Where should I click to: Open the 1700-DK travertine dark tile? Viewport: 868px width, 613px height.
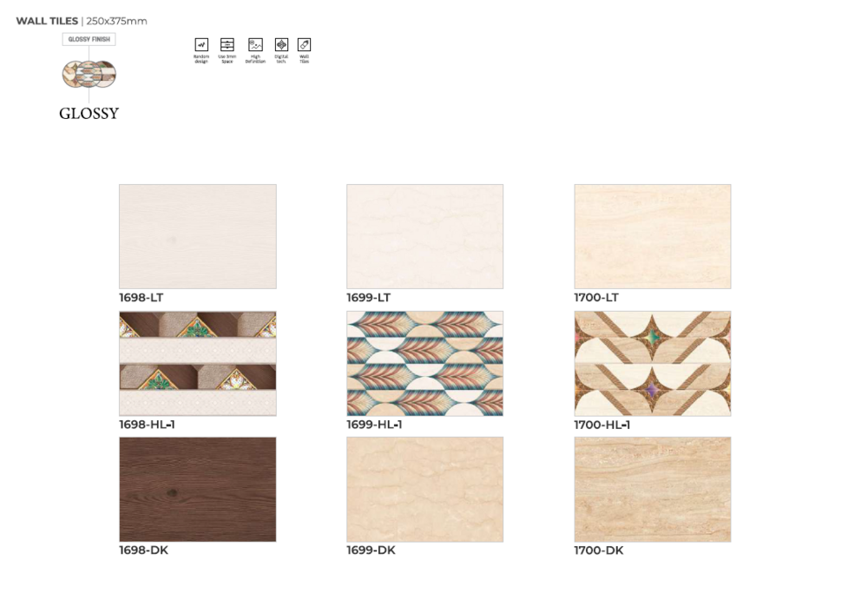pos(652,490)
